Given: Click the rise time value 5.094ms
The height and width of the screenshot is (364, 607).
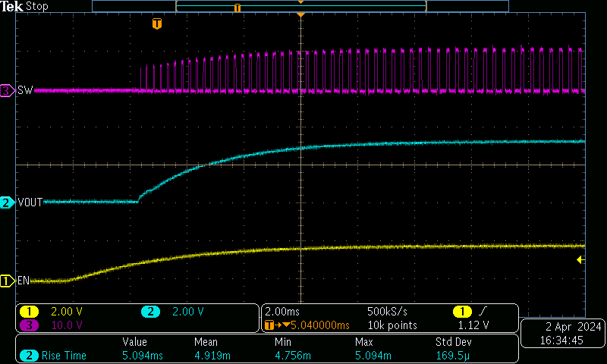Looking at the screenshot, I should point(143,356).
